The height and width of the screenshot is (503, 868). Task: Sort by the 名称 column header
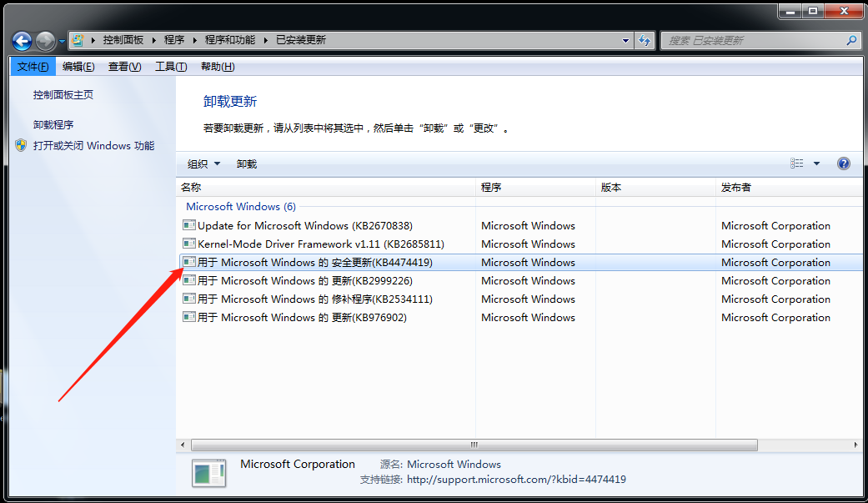(x=192, y=188)
